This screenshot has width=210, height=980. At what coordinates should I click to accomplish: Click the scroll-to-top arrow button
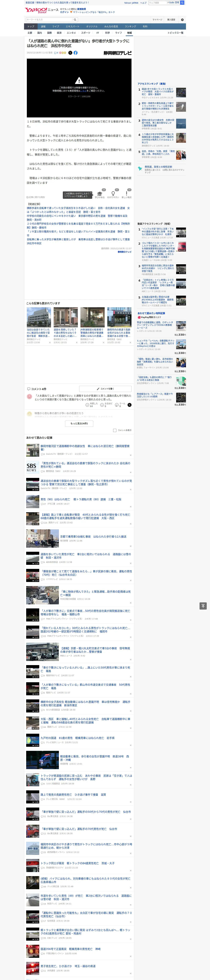(203, 606)
